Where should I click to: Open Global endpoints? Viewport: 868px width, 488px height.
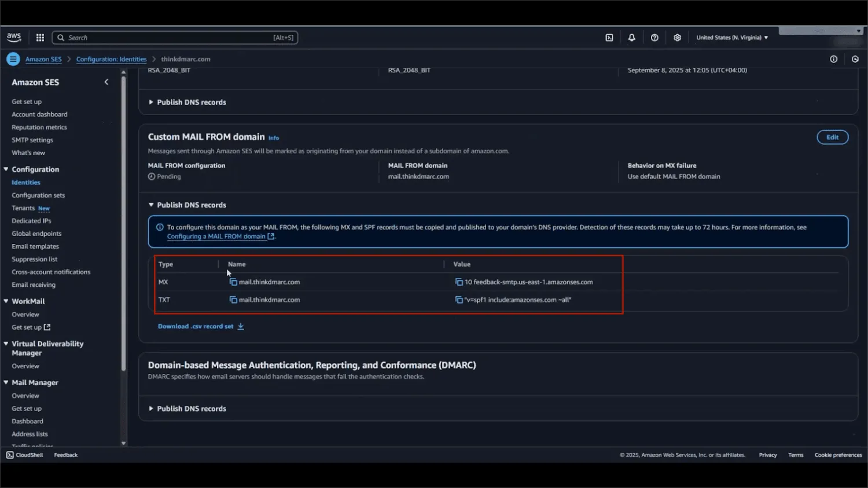click(x=36, y=234)
